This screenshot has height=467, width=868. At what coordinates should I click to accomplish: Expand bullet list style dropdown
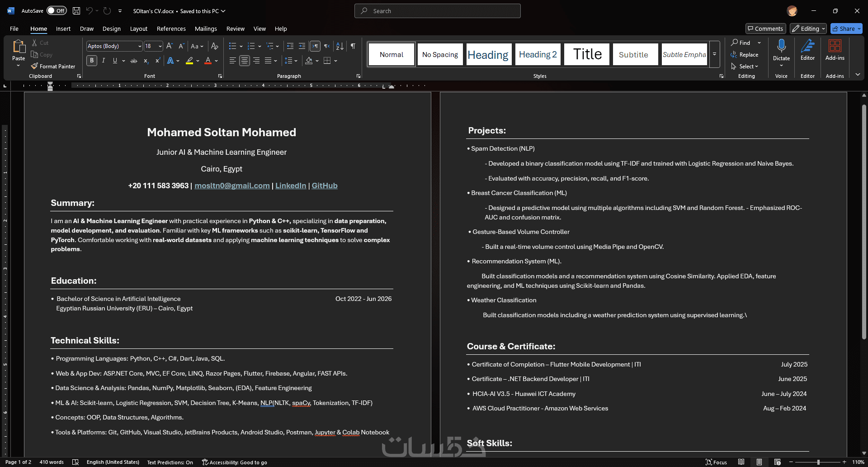[241, 46]
